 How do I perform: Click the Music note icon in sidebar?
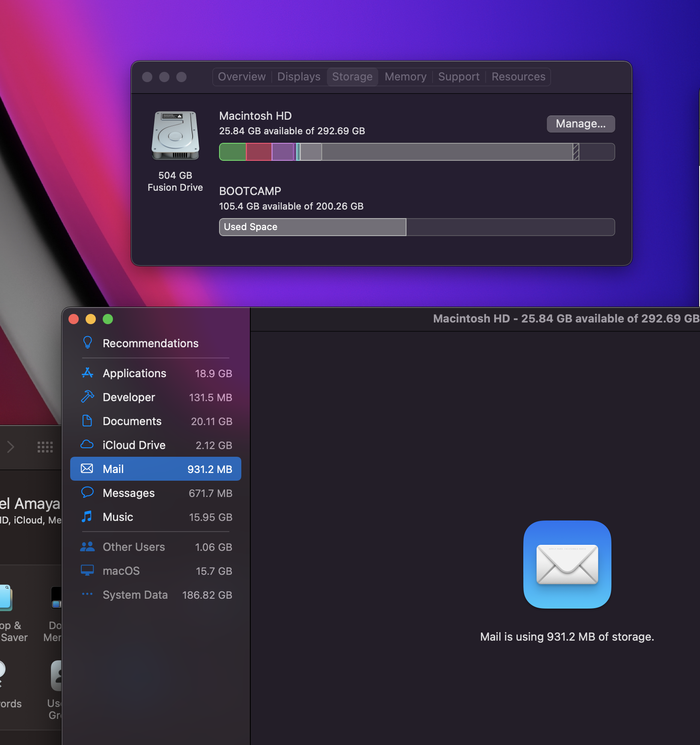click(x=87, y=517)
